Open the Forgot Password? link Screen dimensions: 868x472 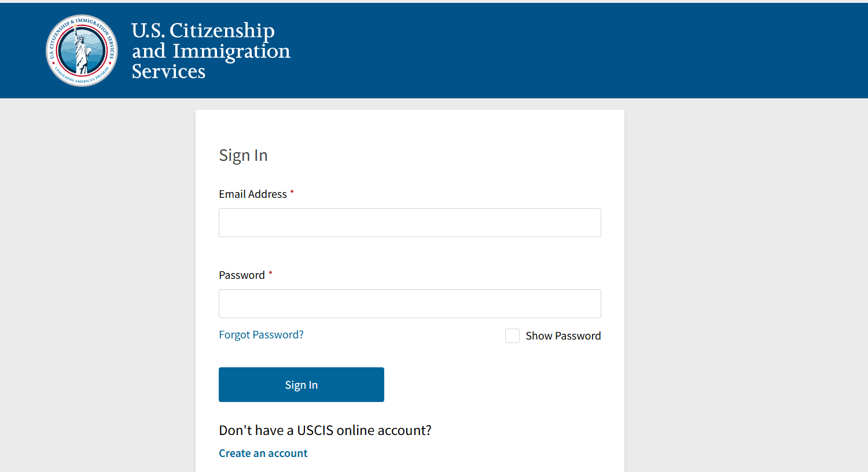click(x=261, y=335)
